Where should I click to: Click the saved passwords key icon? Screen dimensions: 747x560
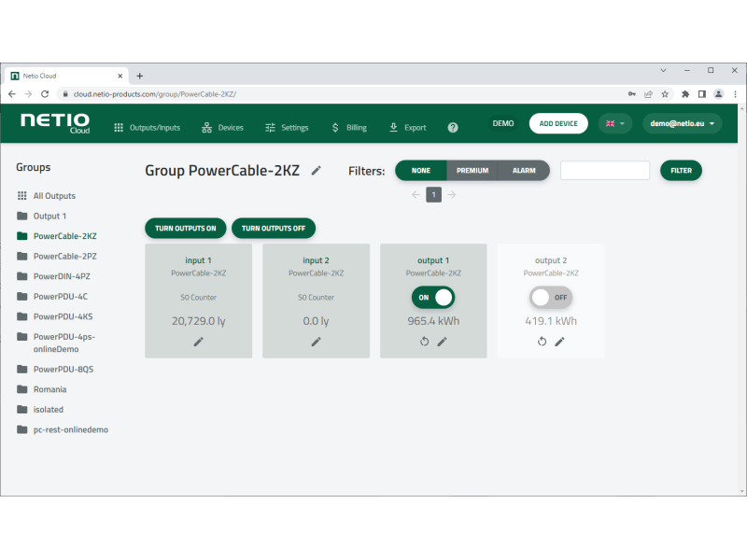(632, 94)
